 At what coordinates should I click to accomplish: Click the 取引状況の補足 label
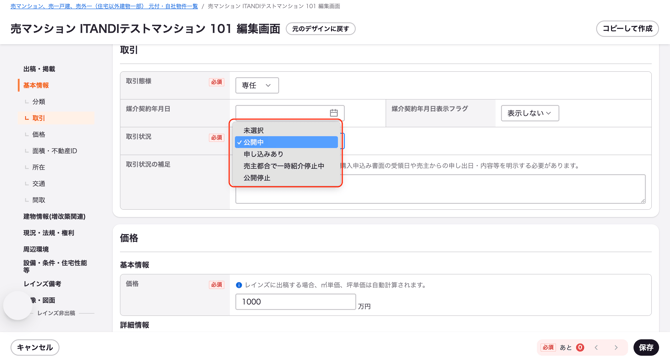coord(148,164)
